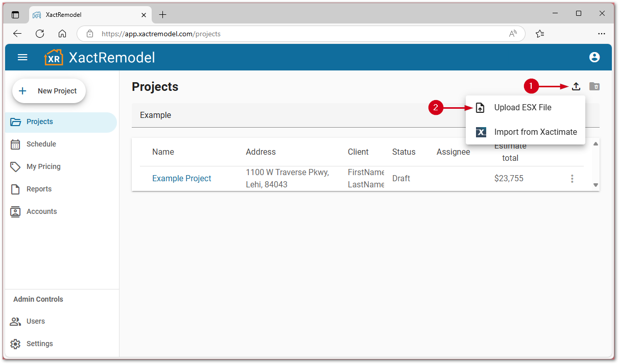Open the browser three-dot settings menu
The height and width of the screenshot is (364, 619).
[602, 34]
